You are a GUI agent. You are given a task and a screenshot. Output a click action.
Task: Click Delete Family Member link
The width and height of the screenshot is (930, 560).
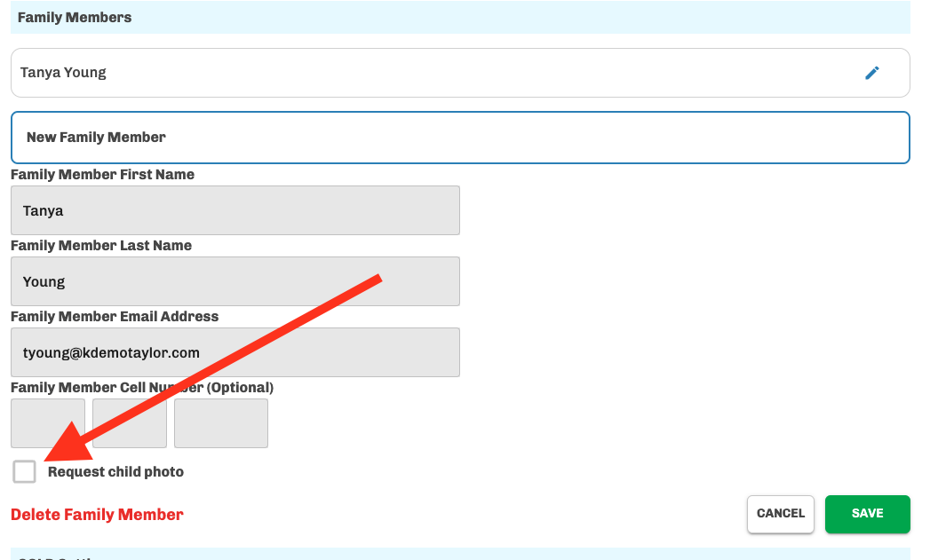(98, 515)
